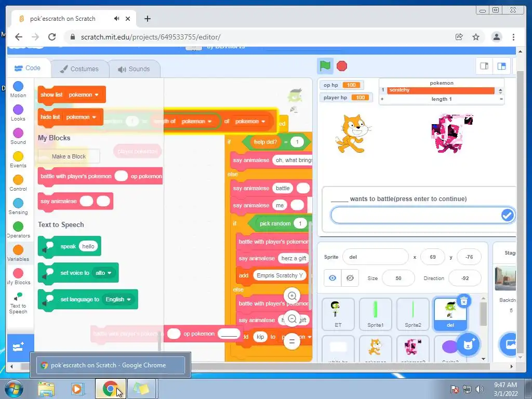Select the del sprite thumbnail
Viewport: 532px width, 399px height.
pyautogui.click(x=450, y=314)
